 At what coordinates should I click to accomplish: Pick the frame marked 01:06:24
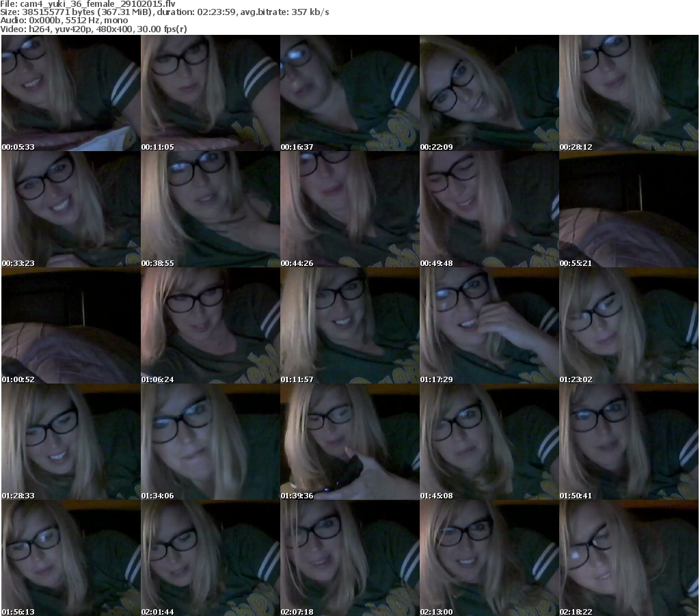pyautogui.click(x=211, y=325)
